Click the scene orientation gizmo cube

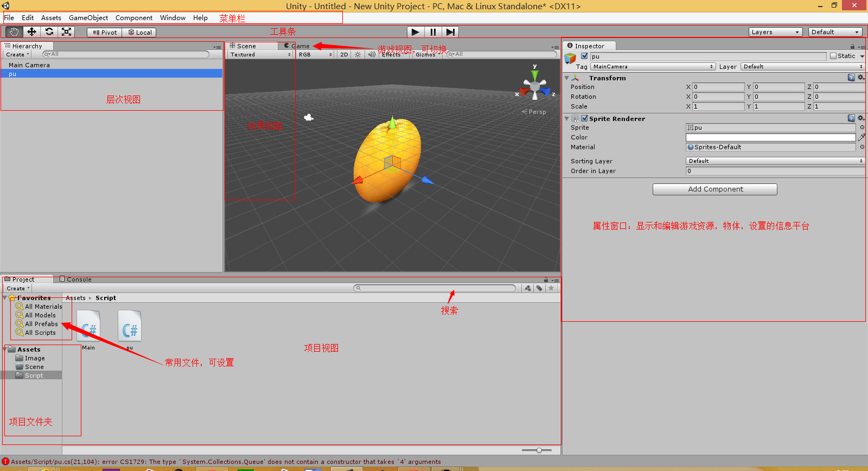[x=535, y=87]
